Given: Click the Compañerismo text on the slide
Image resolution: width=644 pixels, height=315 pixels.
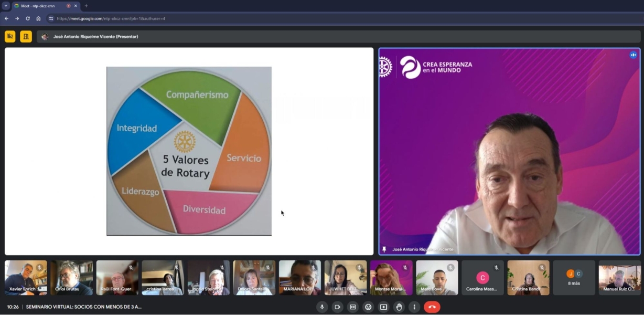Looking at the screenshot, I should pos(197,94).
